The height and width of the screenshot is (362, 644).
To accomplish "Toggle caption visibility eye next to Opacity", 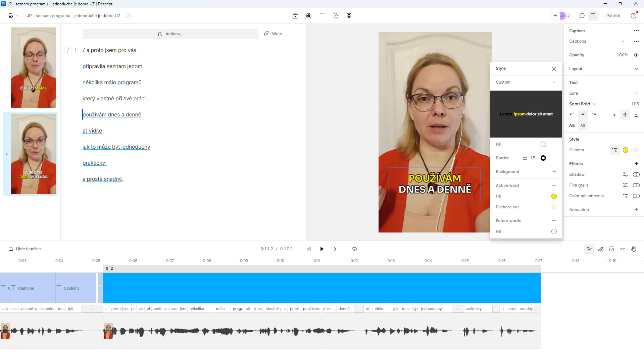I will (x=636, y=55).
